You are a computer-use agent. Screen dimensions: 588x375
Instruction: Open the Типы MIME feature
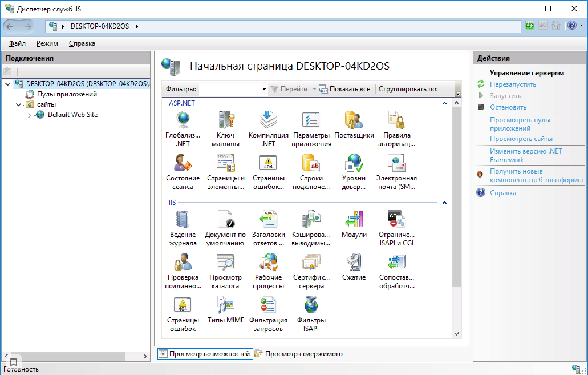(x=226, y=311)
